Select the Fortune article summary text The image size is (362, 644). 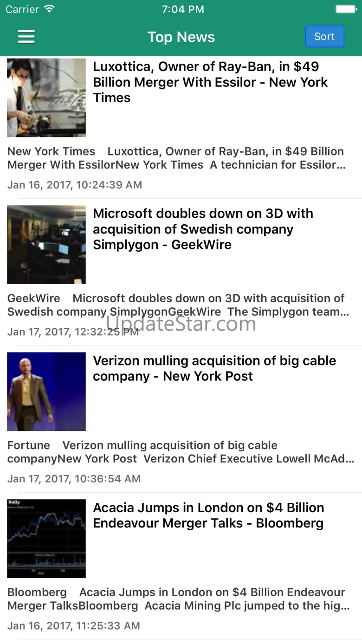tap(180, 452)
